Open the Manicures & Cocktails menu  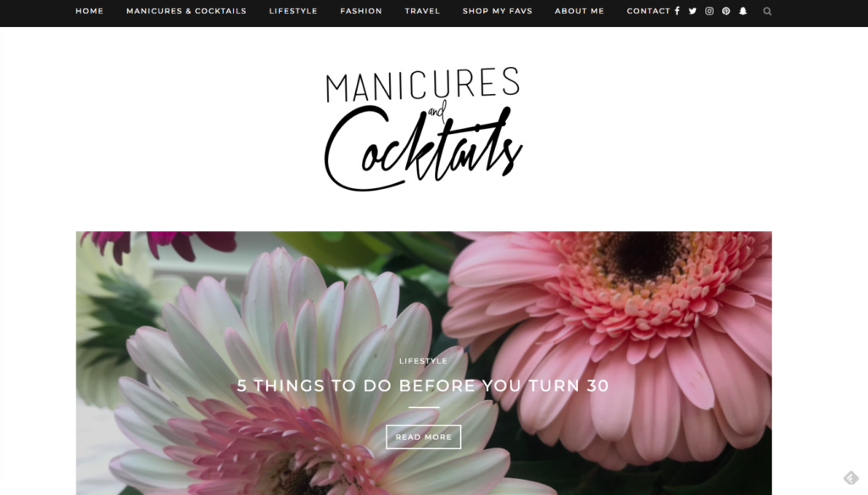(186, 11)
